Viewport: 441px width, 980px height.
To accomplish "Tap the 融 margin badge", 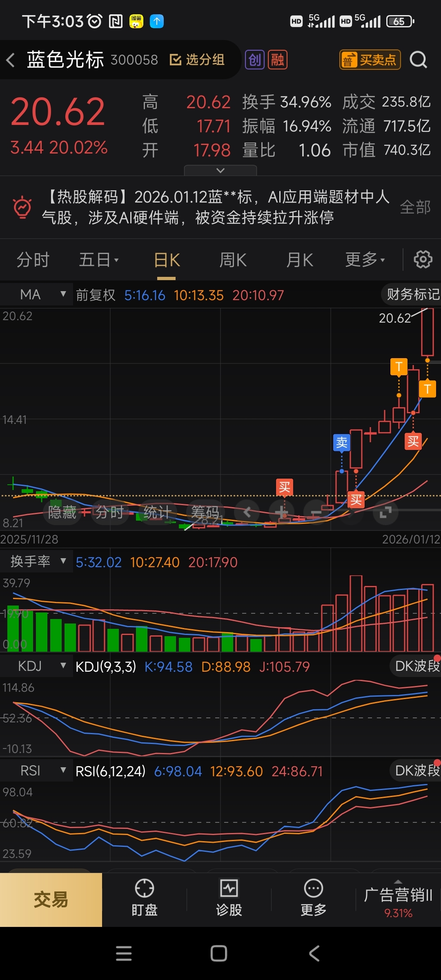I will [278, 60].
